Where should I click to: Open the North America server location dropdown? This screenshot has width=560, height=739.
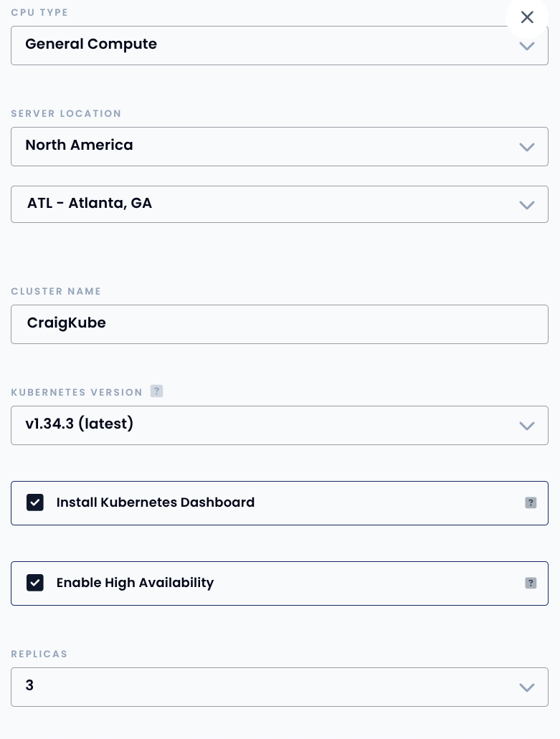[280, 146]
